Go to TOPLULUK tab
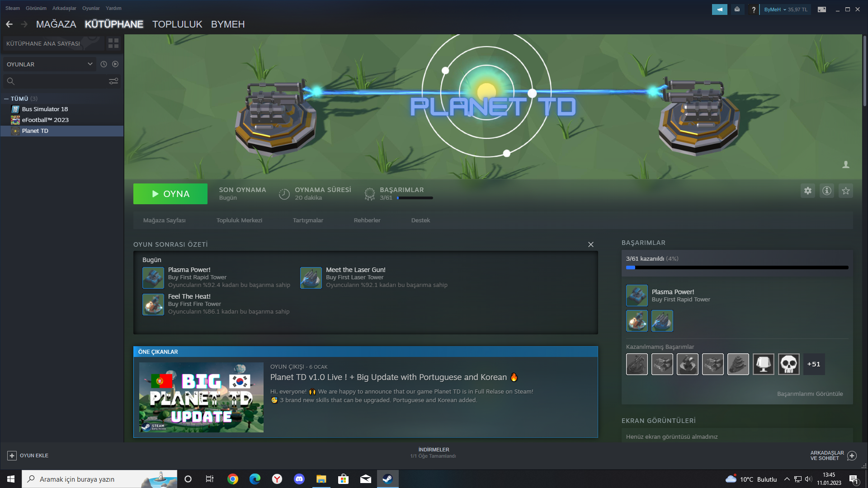The image size is (868, 488). [177, 24]
